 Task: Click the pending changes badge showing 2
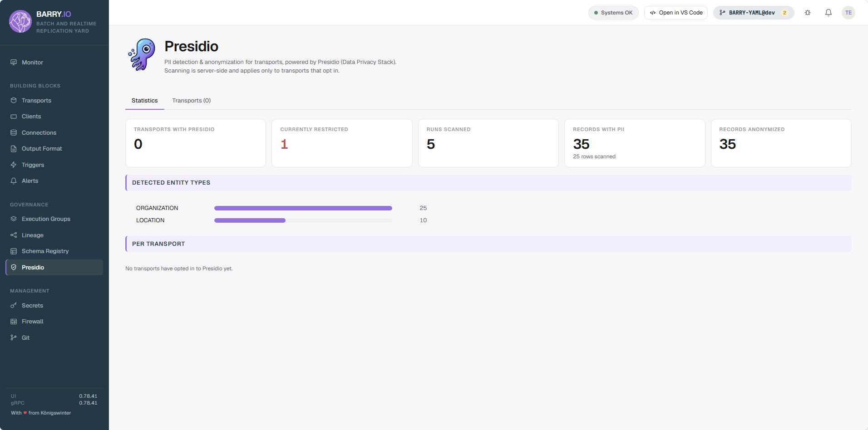click(x=784, y=13)
